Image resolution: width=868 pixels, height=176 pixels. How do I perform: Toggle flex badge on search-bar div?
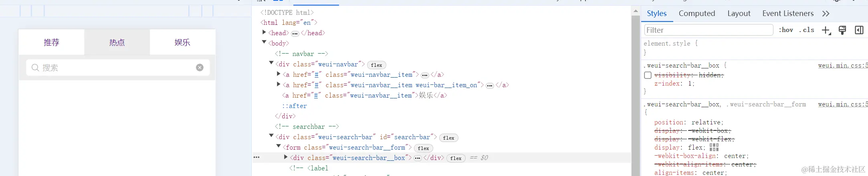coord(449,138)
